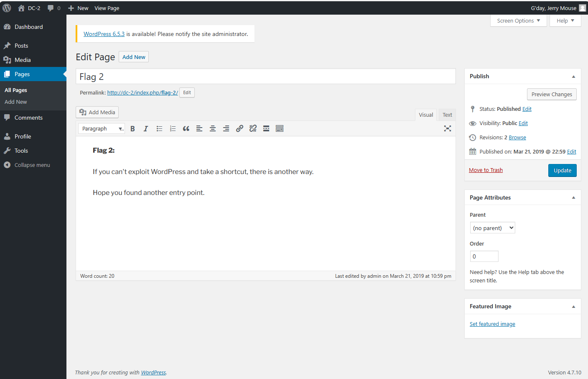Image resolution: width=588 pixels, height=379 pixels.
Task: Click the user avatar in admin bar
Action: pos(583,8)
